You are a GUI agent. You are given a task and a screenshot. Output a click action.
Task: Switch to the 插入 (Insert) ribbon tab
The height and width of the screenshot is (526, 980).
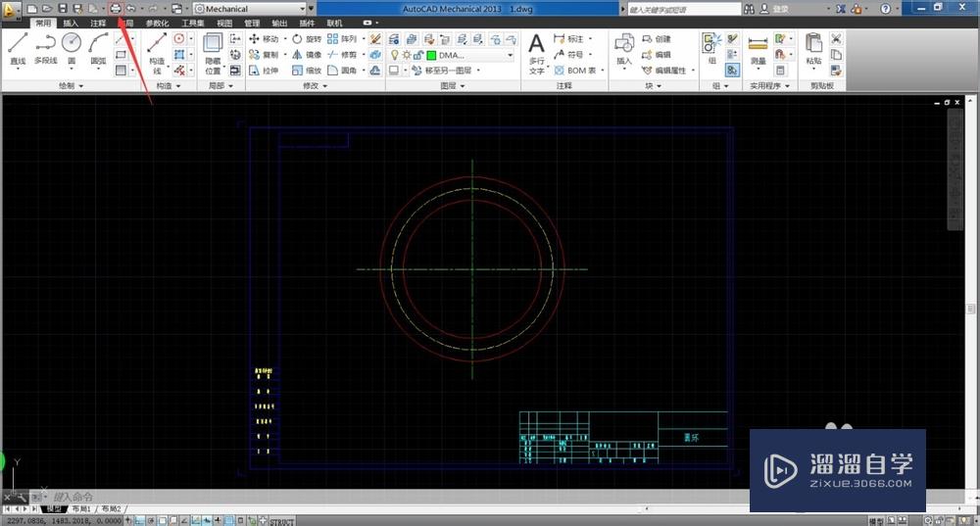(x=71, y=23)
